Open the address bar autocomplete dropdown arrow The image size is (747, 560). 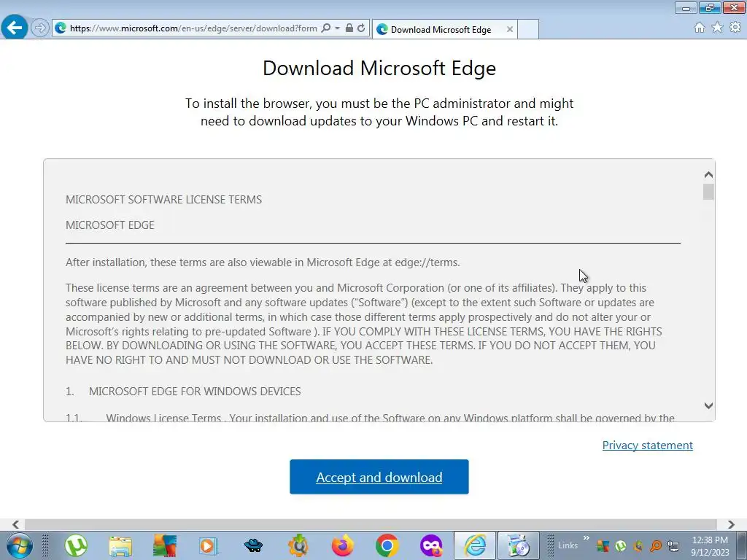[337, 28]
